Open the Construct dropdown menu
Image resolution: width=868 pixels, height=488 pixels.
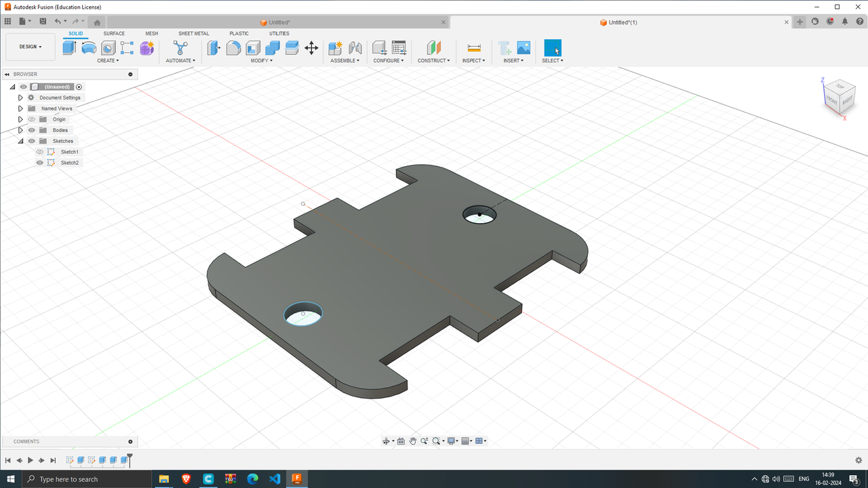(x=433, y=60)
